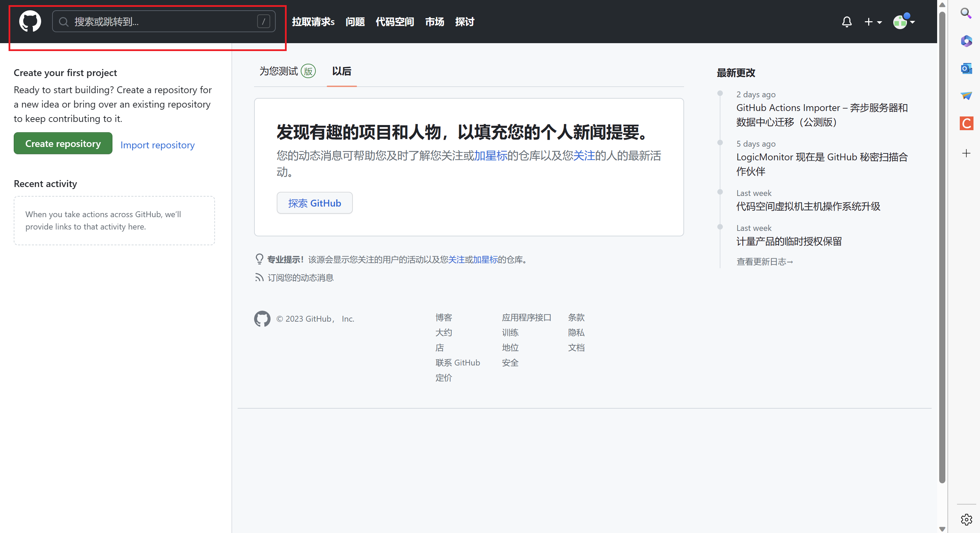Select the 以后 feed tab
980x533 pixels.
tap(341, 71)
